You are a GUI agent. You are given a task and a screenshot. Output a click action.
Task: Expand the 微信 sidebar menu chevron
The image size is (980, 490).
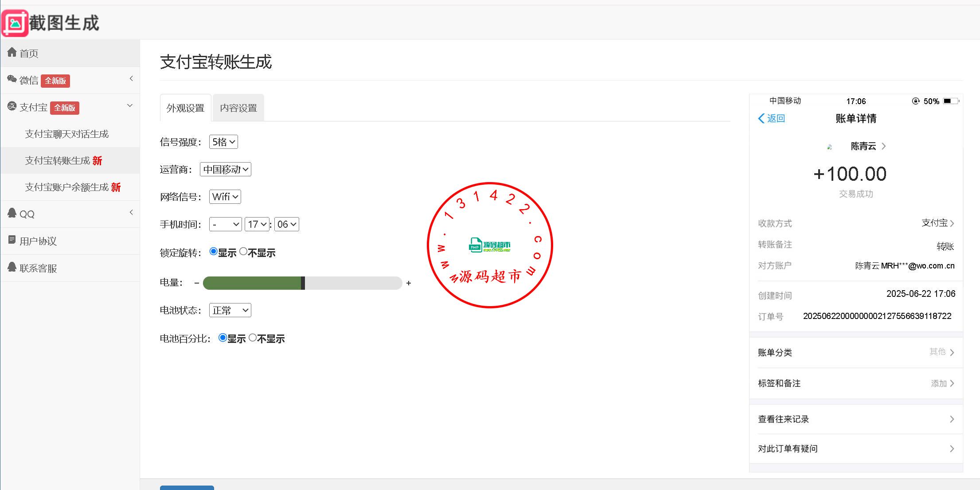coord(131,78)
